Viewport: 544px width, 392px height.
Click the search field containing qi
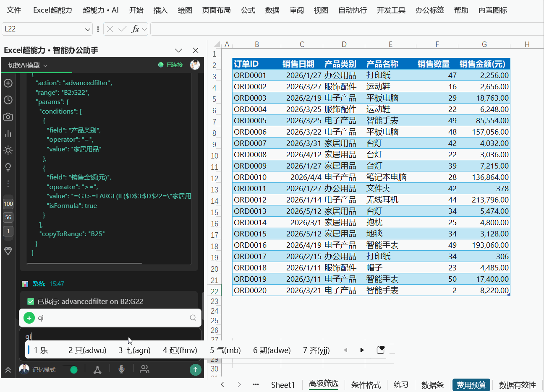pyautogui.click(x=110, y=318)
